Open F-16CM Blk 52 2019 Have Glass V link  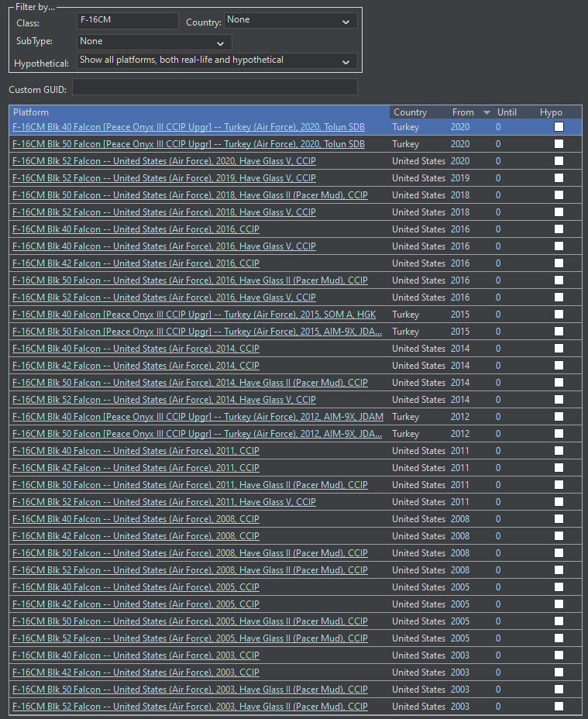click(x=164, y=178)
